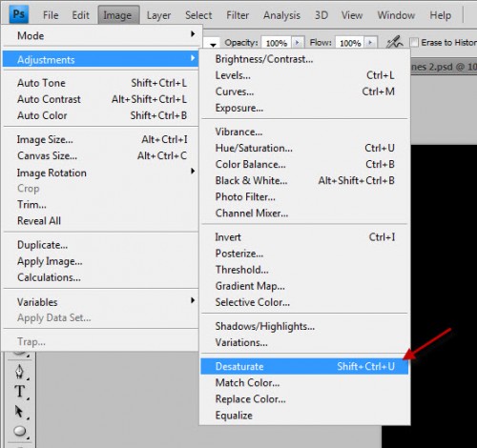Choose Brightness/Contrast adjustment

304,59
